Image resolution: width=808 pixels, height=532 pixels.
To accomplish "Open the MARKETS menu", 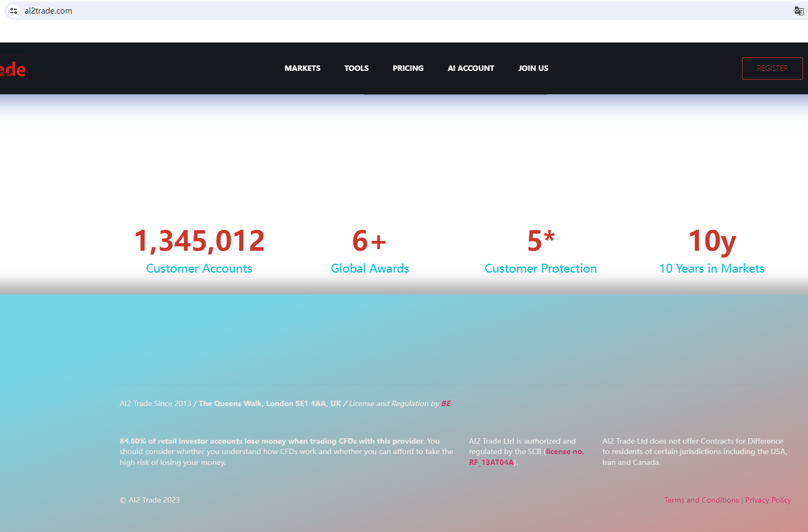I will [x=303, y=68].
